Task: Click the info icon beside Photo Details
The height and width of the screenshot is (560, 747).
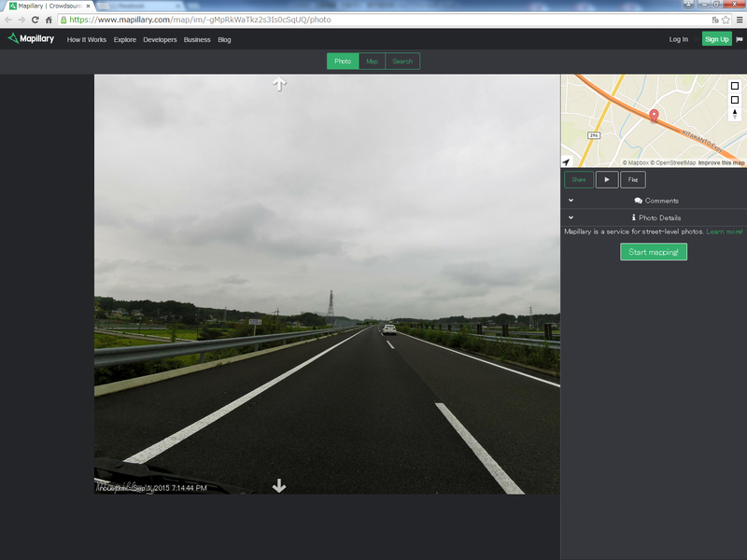Action: 634,217
